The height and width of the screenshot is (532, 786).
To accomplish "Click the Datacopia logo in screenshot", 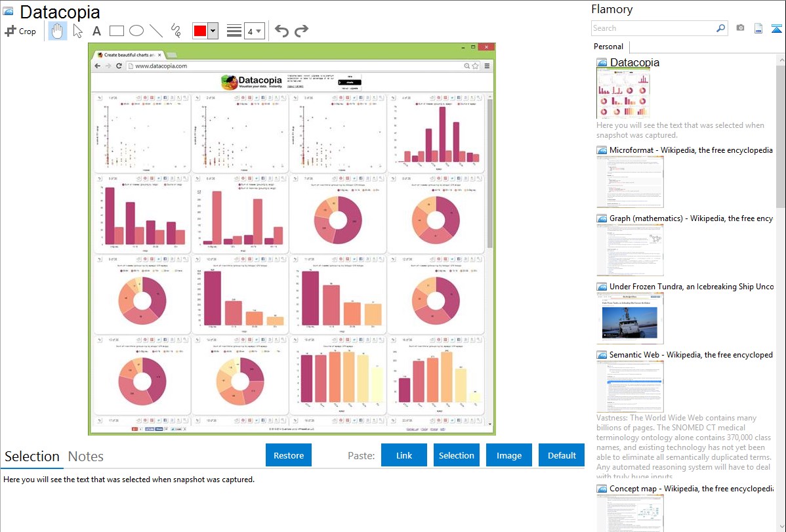I will coord(252,82).
